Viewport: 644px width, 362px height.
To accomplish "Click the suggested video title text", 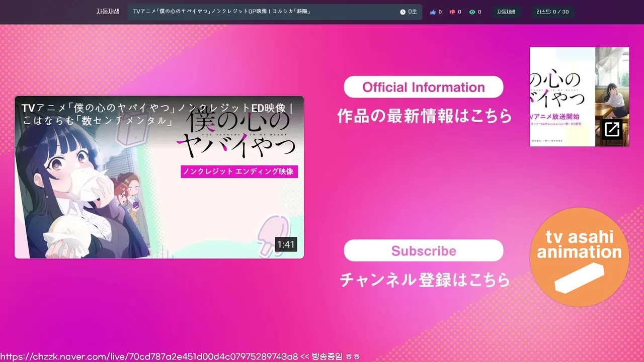I will click(x=157, y=114).
